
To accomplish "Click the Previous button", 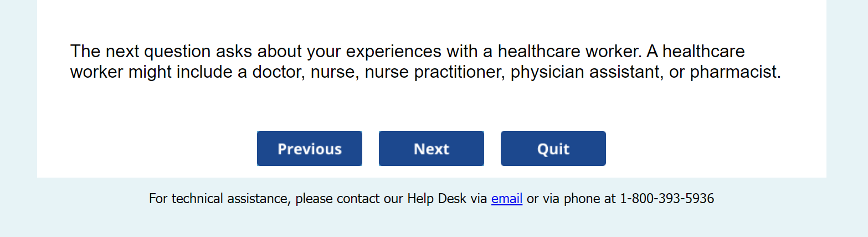I will tap(309, 149).
